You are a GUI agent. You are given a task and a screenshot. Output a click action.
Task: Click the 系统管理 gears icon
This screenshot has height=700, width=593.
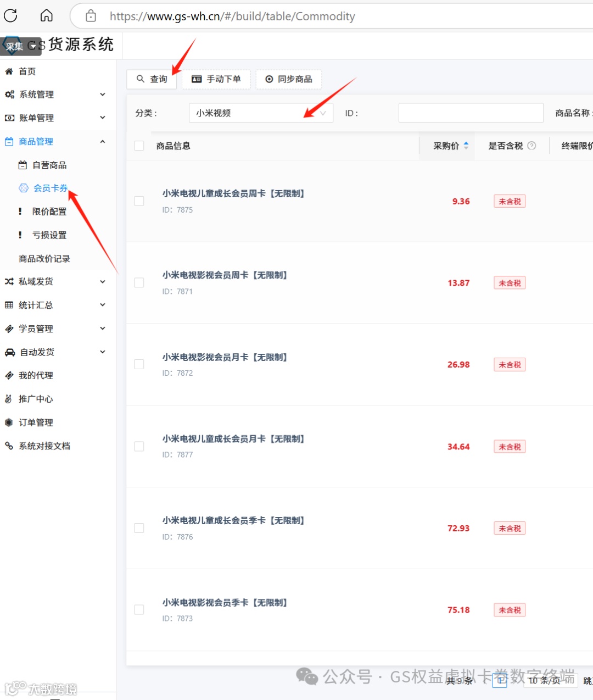click(x=9, y=95)
